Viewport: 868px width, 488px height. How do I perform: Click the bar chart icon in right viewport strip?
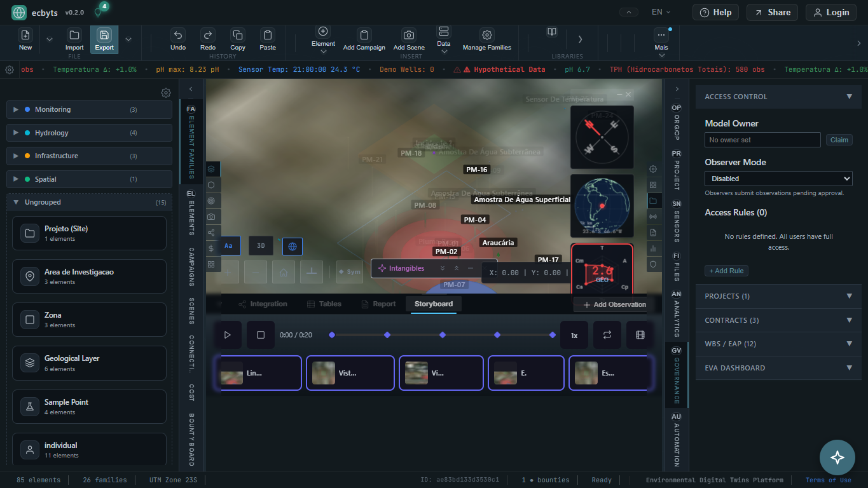click(653, 248)
